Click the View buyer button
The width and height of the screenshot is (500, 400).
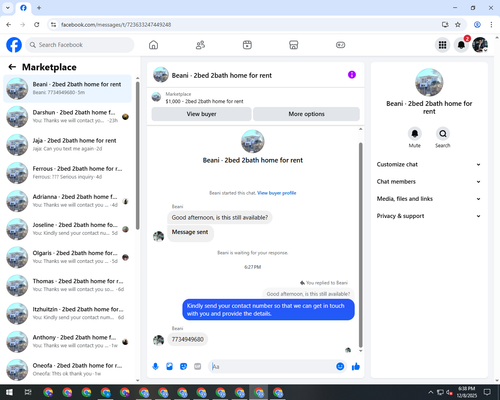pyautogui.click(x=201, y=114)
